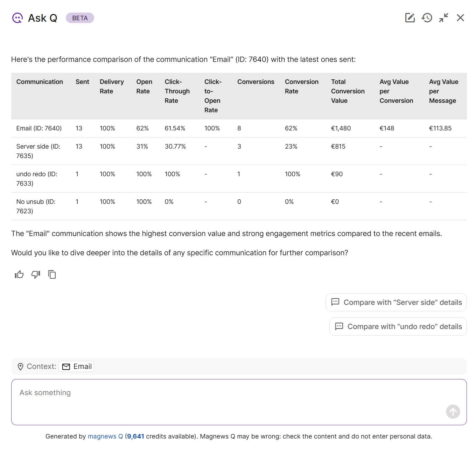Image resolution: width=476 pixels, height=456 pixels.
Task: Click the context location pin icon
Action: tap(20, 366)
